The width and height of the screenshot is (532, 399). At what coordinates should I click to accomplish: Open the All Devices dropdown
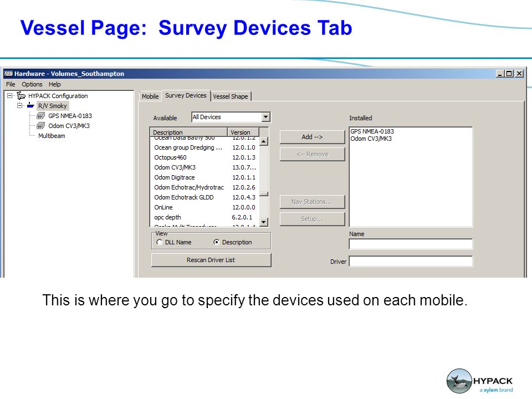(x=265, y=117)
